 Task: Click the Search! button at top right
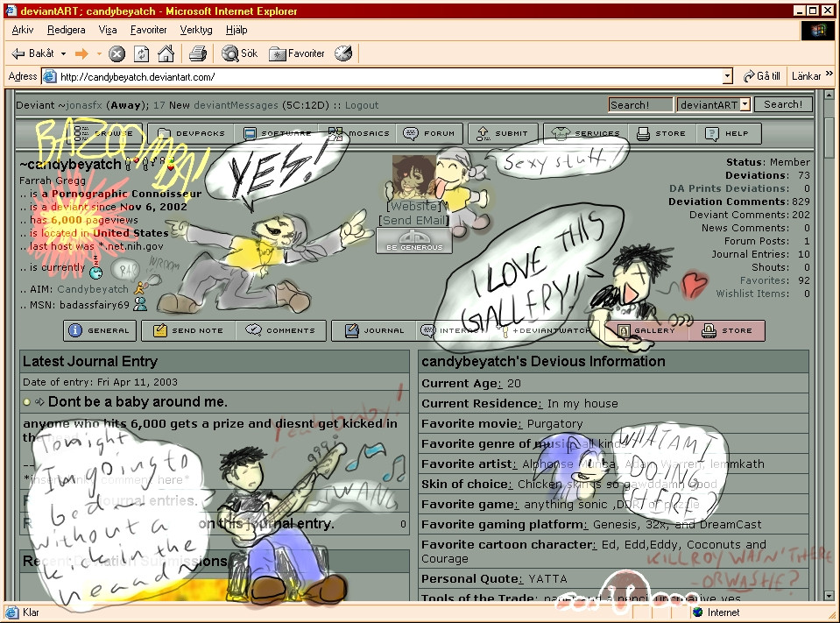pos(783,104)
